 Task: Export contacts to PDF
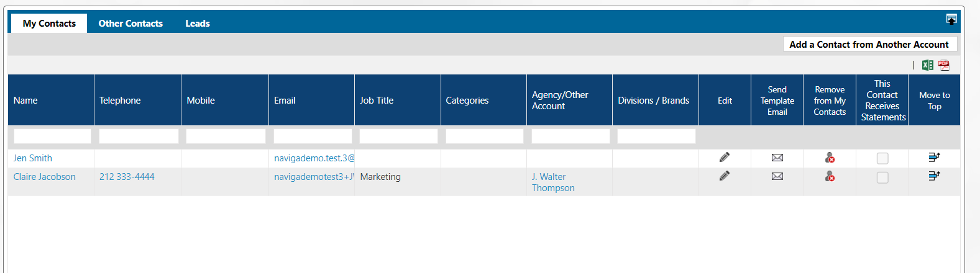(944, 65)
